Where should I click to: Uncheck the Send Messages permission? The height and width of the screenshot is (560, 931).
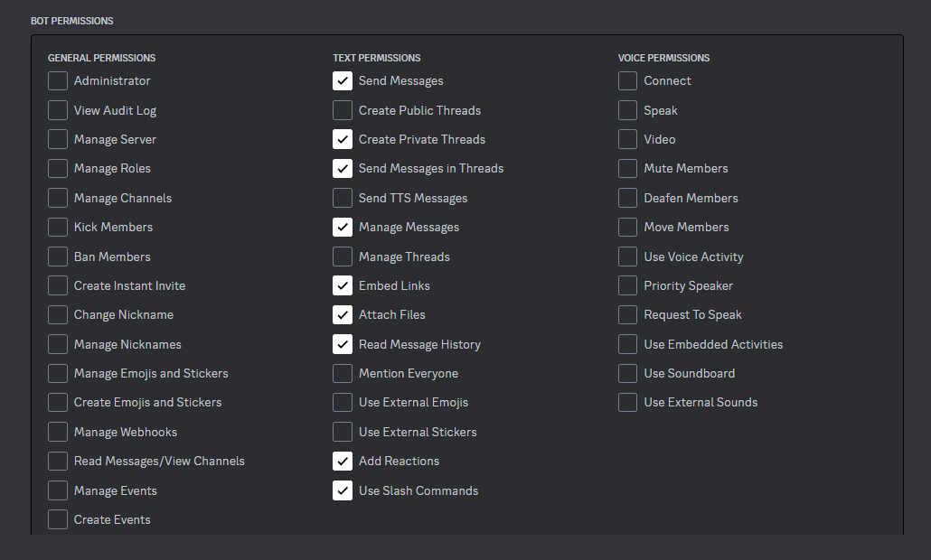[x=343, y=81]
